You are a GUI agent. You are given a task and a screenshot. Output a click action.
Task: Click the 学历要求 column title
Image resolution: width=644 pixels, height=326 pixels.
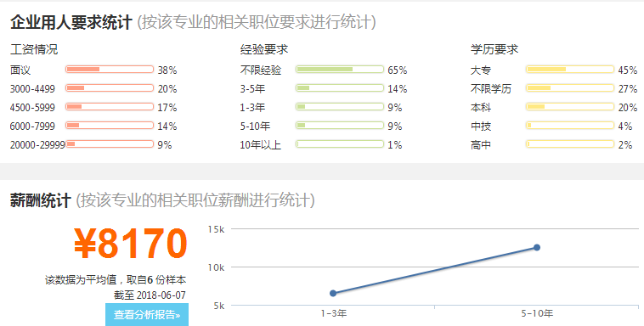(494, 49)
